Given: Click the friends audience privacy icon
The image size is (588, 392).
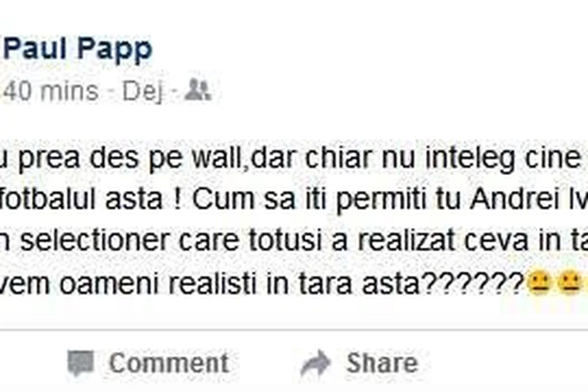Looking at the screenshot, I should pos(198,89).
